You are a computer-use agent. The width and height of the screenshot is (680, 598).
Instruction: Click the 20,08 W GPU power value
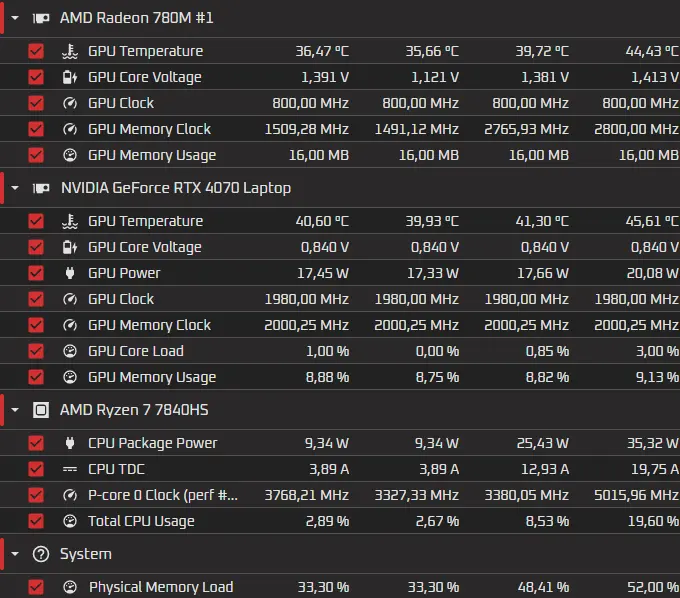coord(653,273)
